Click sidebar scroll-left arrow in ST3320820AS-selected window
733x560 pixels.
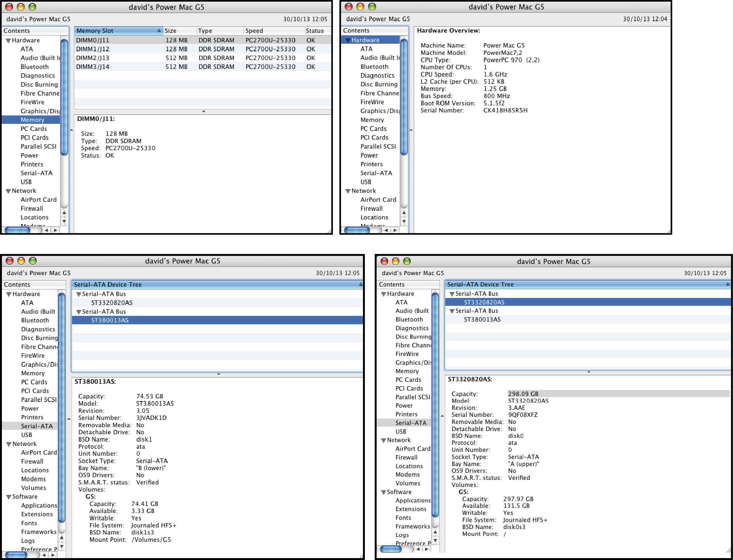coord(418,549)
